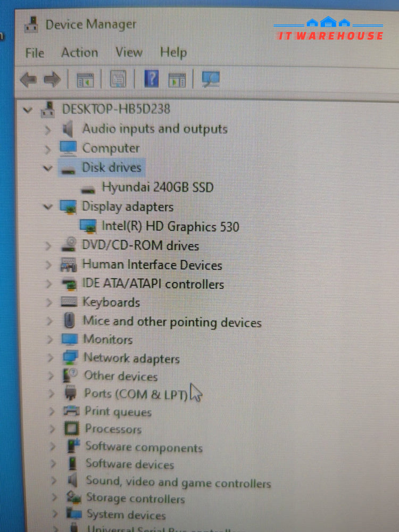Screen dimensions: 399x532
Task: Click the Computer category monitor icon
Action: click(68, 148)
